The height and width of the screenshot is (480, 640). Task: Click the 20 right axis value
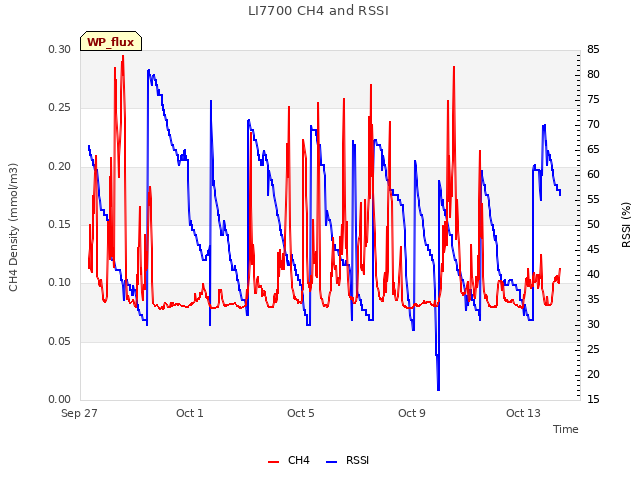[x=593, y=374]
